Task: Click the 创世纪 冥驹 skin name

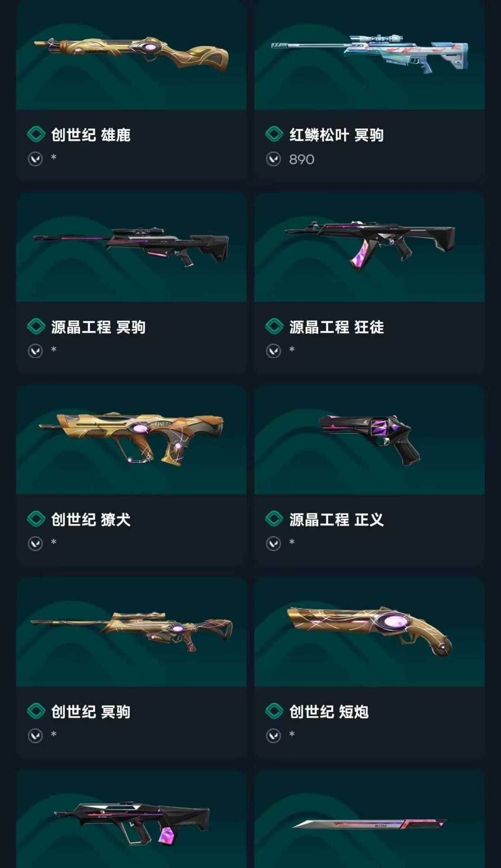Action: [91, 712]
